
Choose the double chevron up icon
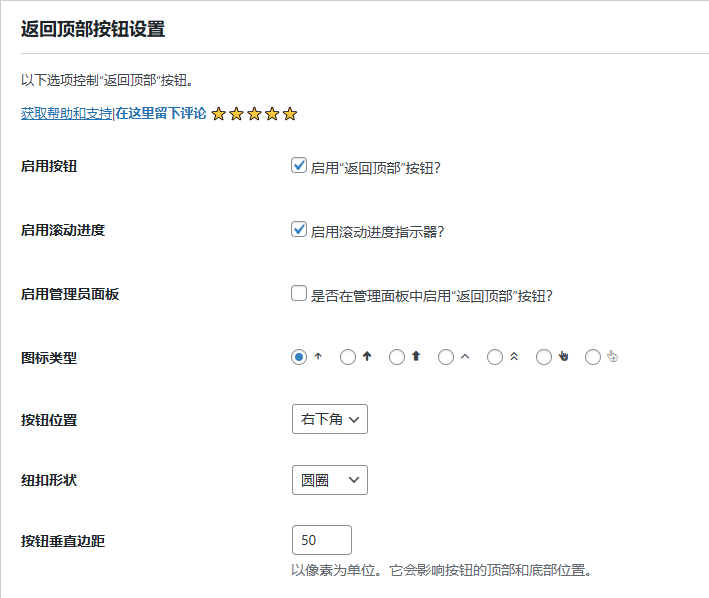[495, 357]
